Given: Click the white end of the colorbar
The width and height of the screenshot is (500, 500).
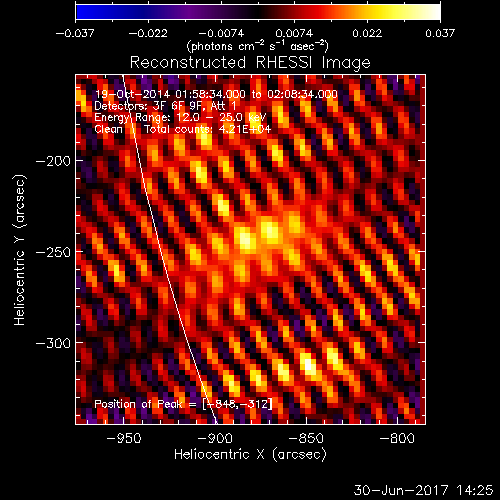Looking at the screenshot, I should 433,12.
